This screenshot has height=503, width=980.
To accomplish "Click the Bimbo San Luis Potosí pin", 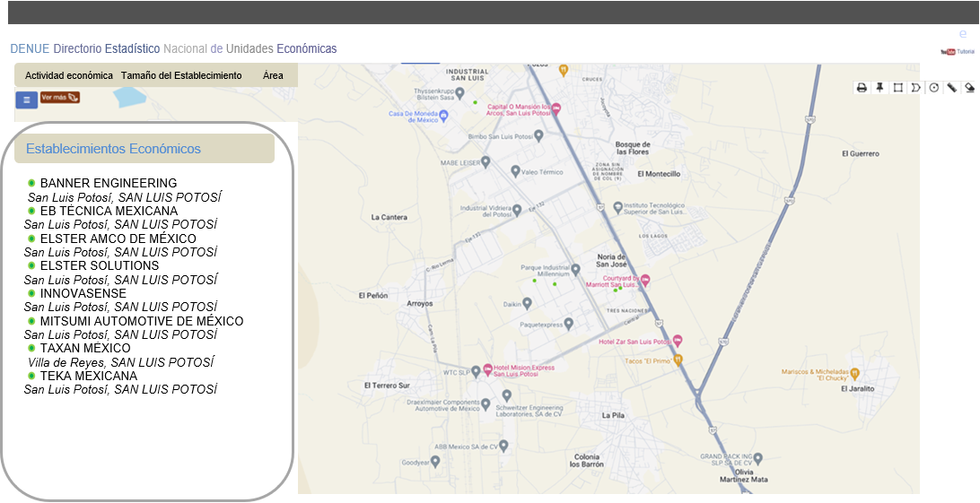I will (x=538, y=134).
